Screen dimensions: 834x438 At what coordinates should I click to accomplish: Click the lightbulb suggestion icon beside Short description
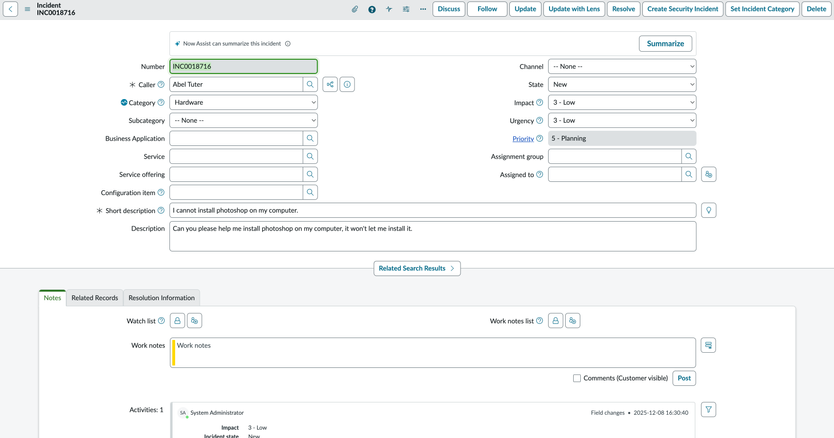coord(708,211)
